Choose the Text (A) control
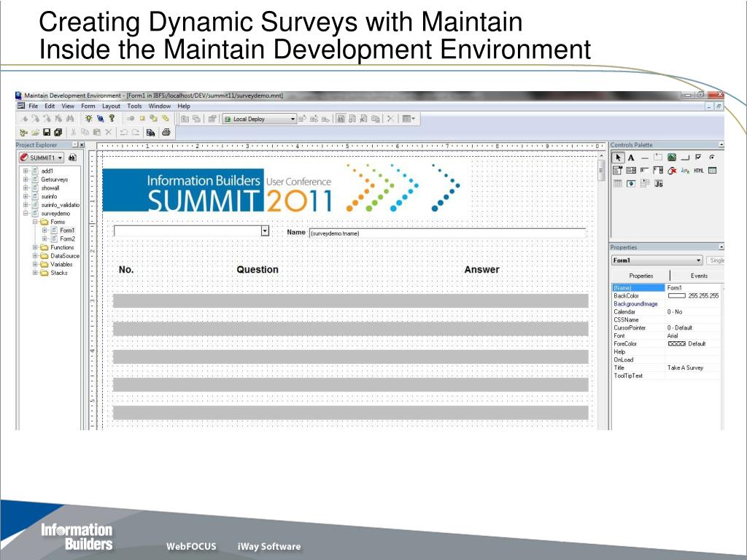Image resolution: width=747 pixels, height=560 pixels. [x=631, y=157]
